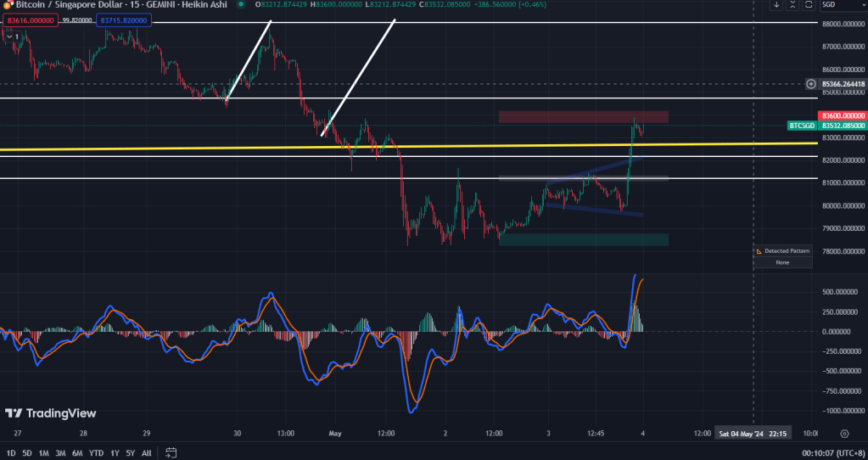Screen dimensions: 868x460
Task: Click the fullscreen brackets icon at top right
Action: 809,5
